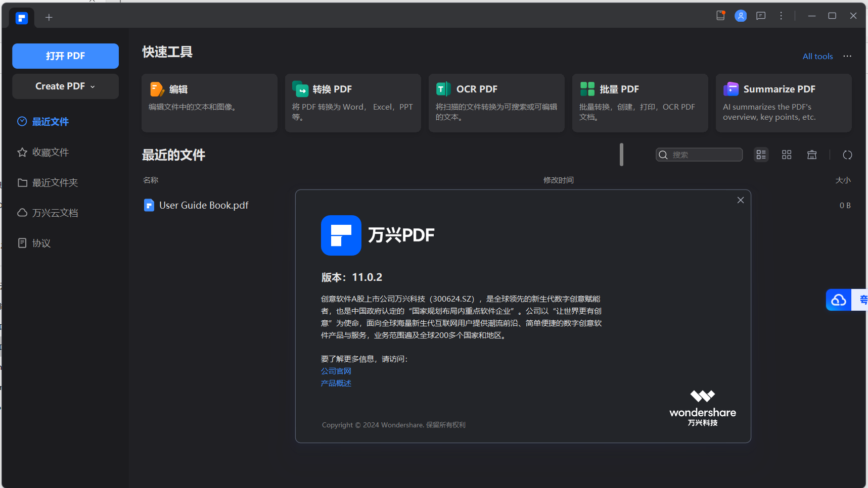Open the more options ellipsis beside All tools
868x488 pixels.
847,56
